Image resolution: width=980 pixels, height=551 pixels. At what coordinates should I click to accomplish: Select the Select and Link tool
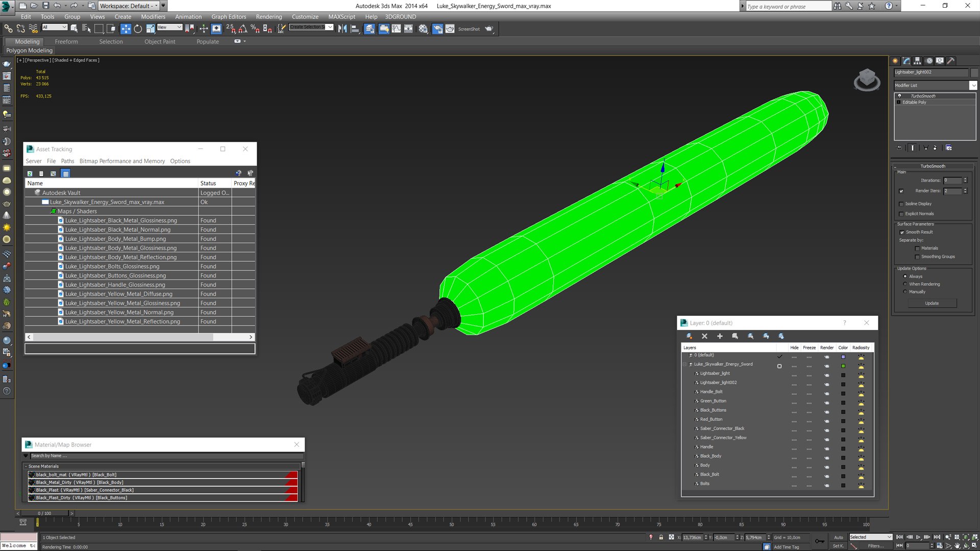click(x=8, y=29)
